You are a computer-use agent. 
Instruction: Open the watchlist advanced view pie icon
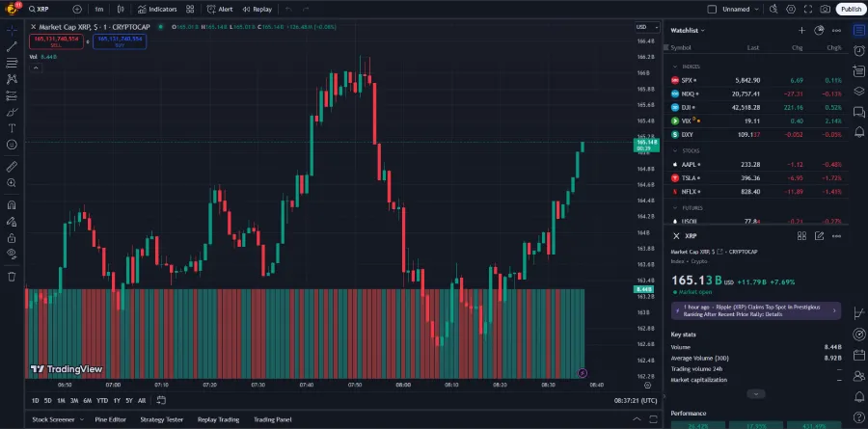click(x=819, y=31)
